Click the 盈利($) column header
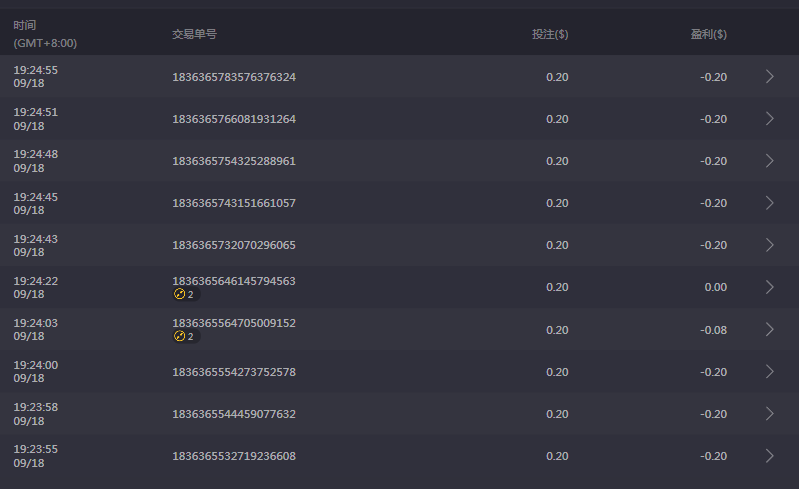The width and height of the screenshot is (799, 489). click(x=708, y=34)
